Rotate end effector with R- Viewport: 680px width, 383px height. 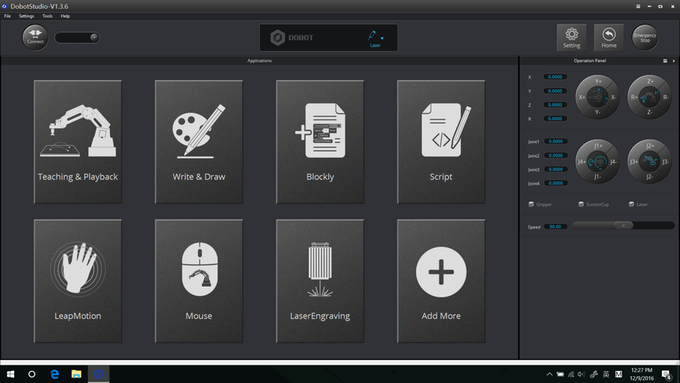666,97
